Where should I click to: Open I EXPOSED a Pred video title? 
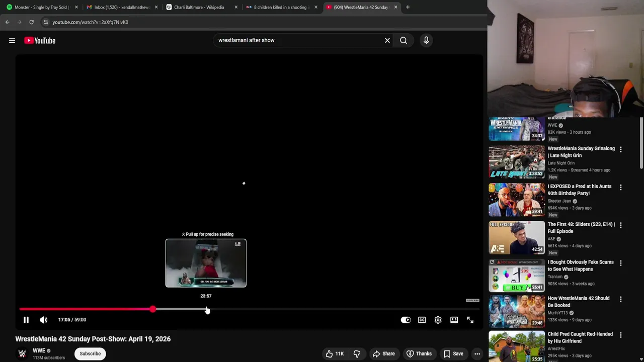click(580, 190)
